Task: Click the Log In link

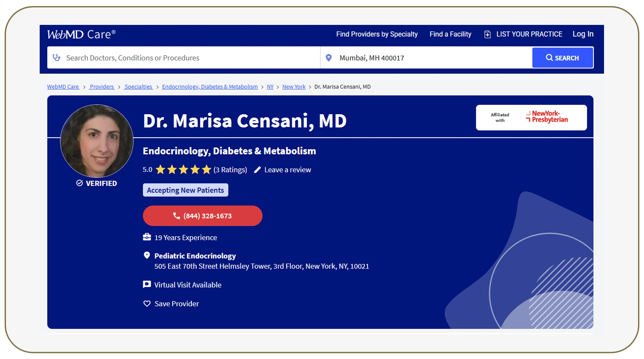Action: (583, 34)
